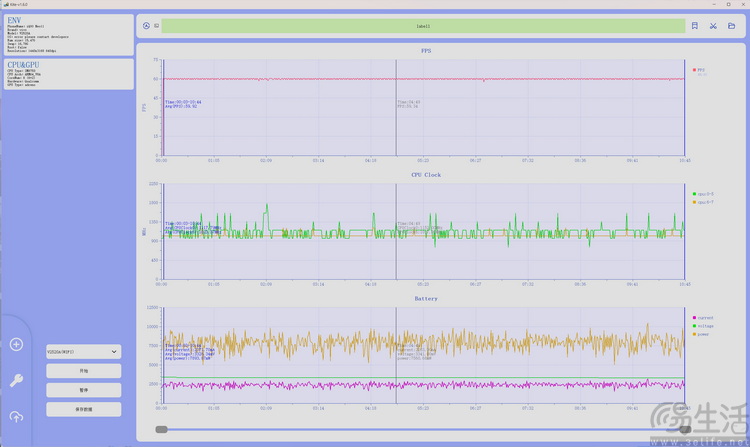This screenshot has width=750, height=447.
Task: Click the 开始 (Start) button
Action: 83,371
